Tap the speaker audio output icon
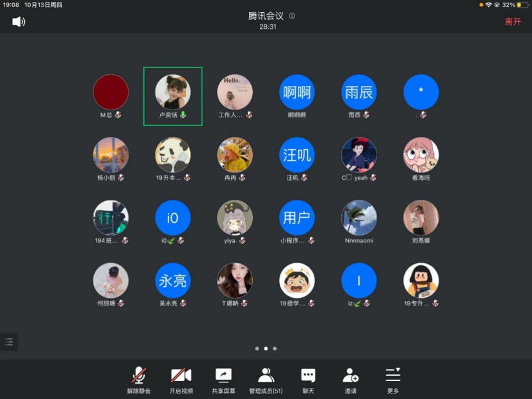 click(x=19, y=22)
